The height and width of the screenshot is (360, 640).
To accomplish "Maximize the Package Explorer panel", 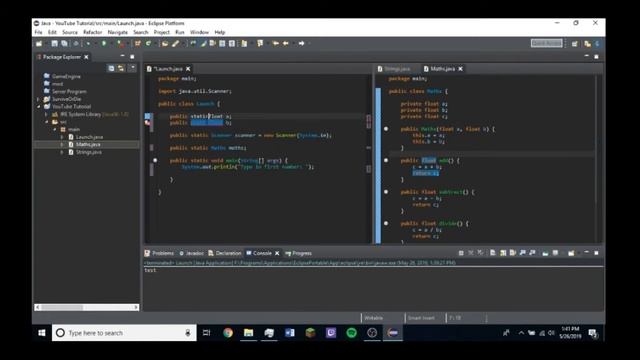I will [x=132, y=56].
